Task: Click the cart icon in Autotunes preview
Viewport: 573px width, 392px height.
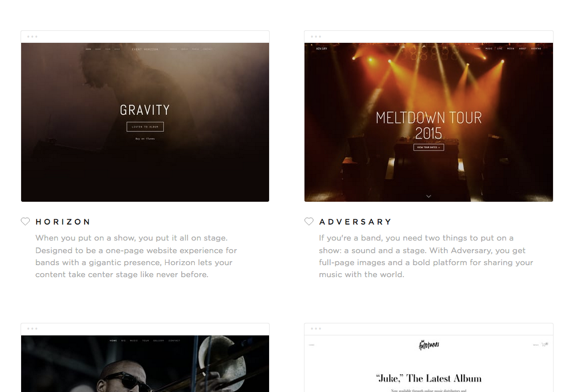Action: [544, 345]
